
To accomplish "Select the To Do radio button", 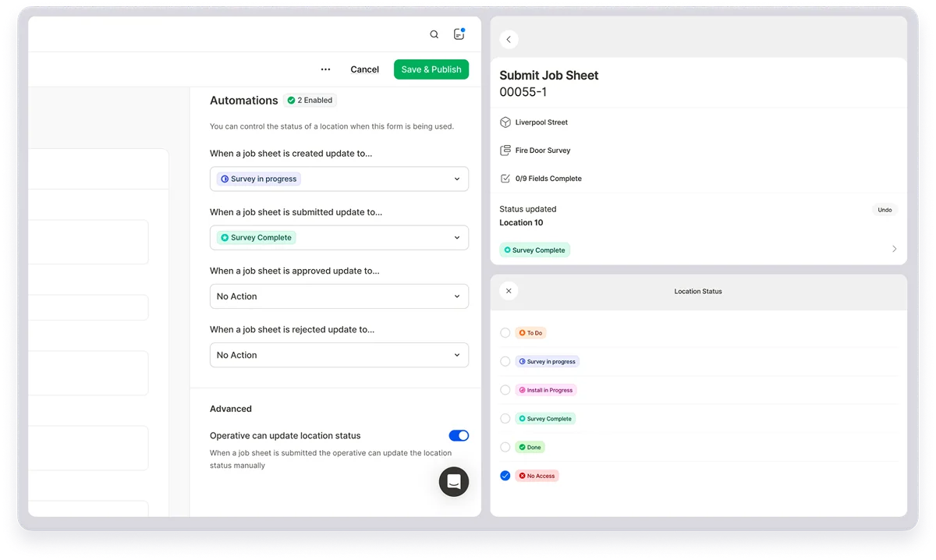I will [505, 333].
